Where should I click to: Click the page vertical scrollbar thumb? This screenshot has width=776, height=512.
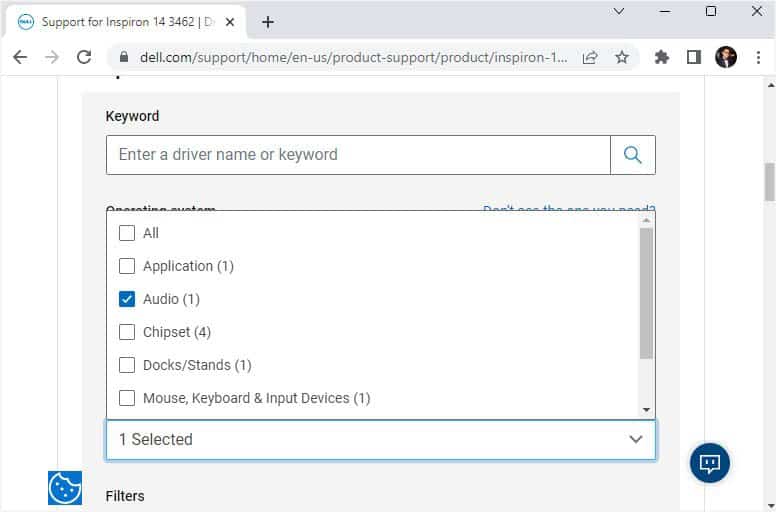770,182
